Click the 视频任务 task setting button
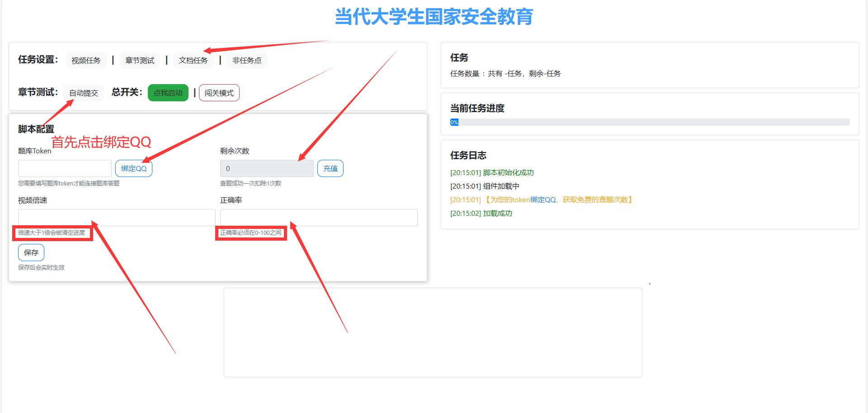 [x=85, y=60]
